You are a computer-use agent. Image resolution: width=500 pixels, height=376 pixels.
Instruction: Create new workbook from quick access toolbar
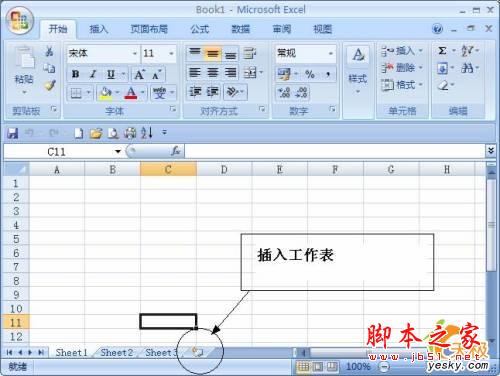click(79, 133)
